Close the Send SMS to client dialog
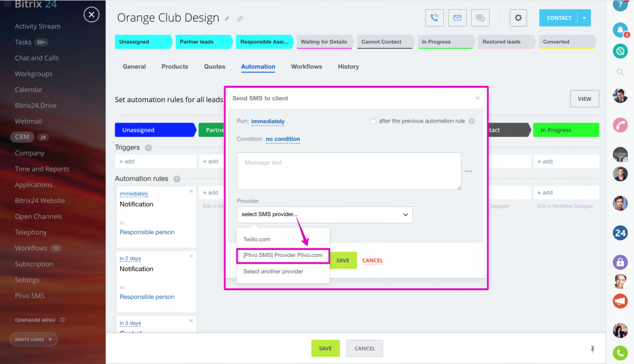The width and height of the screenshot is (634, 364). [x=477, y=98]
